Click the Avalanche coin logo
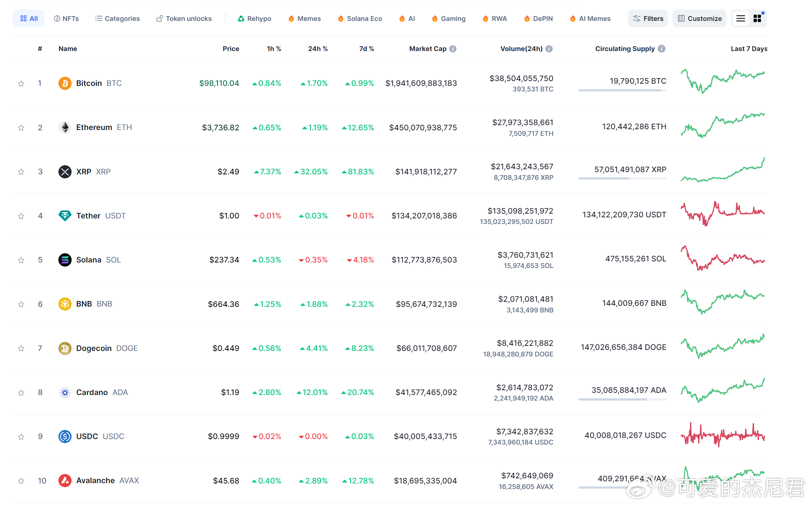The width and height of the screenshot is (812, 507). (65, 481)
